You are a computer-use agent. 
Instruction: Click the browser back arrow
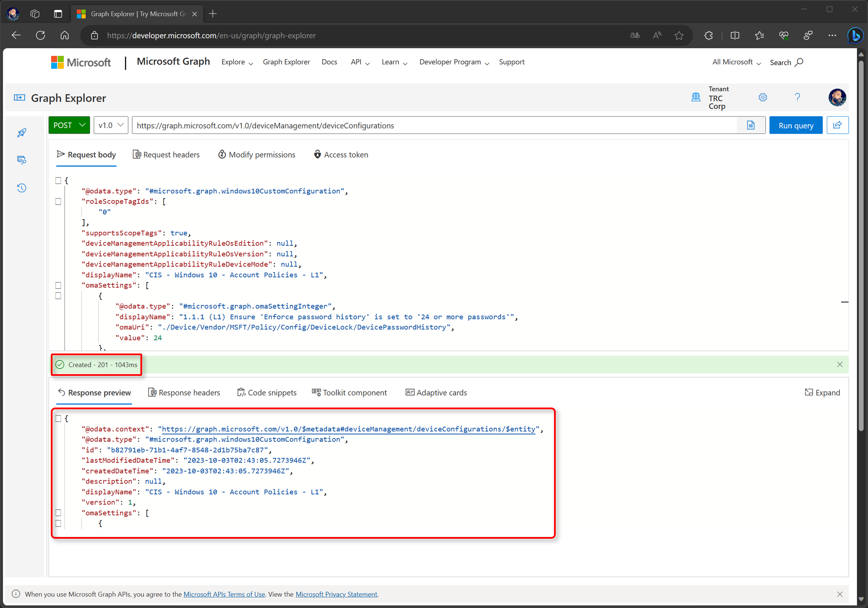point(16,36)
